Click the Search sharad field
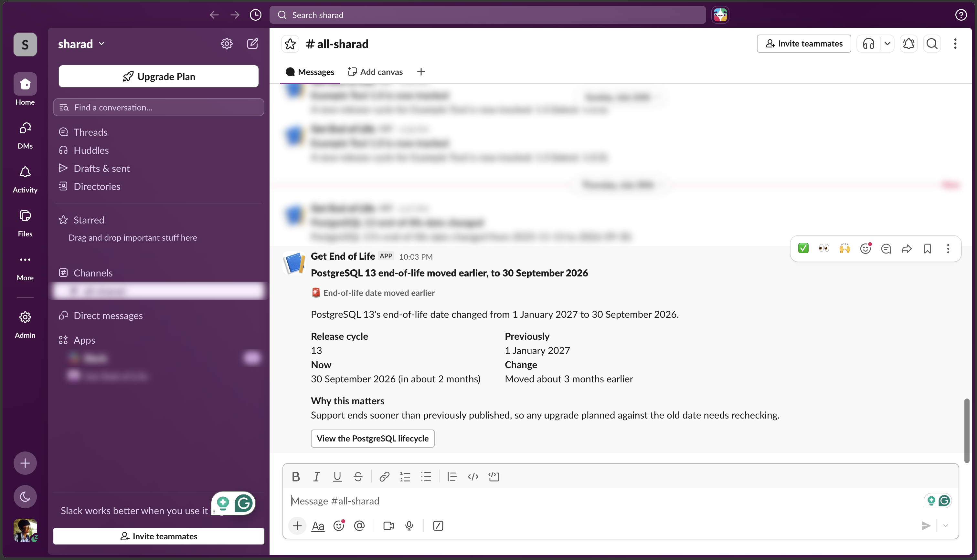The image size is (977, 560). point(488,15)
